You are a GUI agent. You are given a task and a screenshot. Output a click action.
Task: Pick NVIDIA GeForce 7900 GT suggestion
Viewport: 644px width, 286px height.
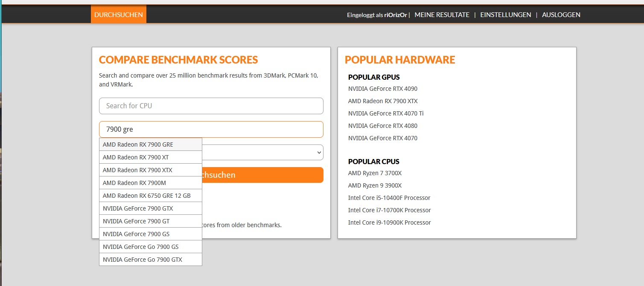tap(151, 221)
